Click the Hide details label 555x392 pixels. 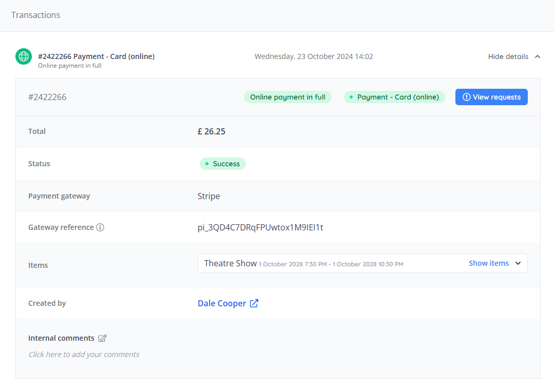tap(508, 56)
